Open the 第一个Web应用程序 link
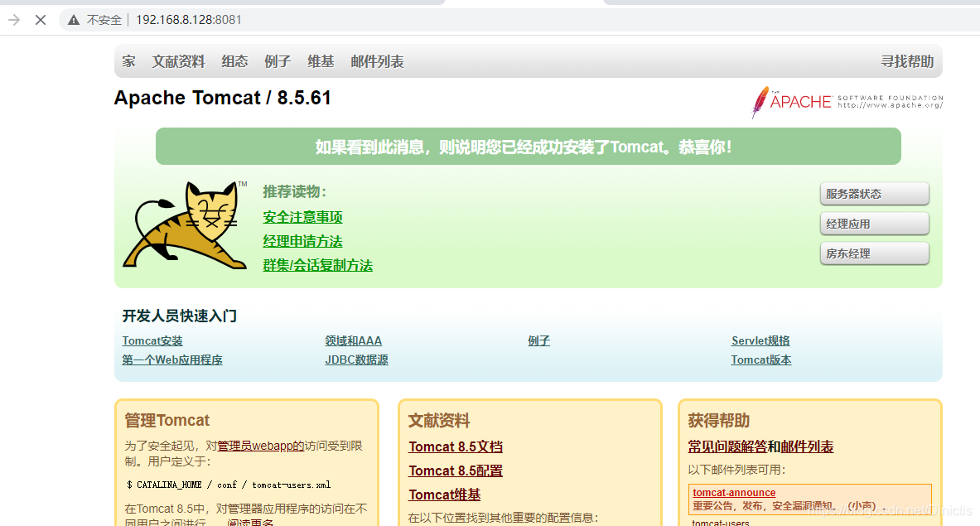The width and height of the screenshot is (980, 526). (171, 360)
